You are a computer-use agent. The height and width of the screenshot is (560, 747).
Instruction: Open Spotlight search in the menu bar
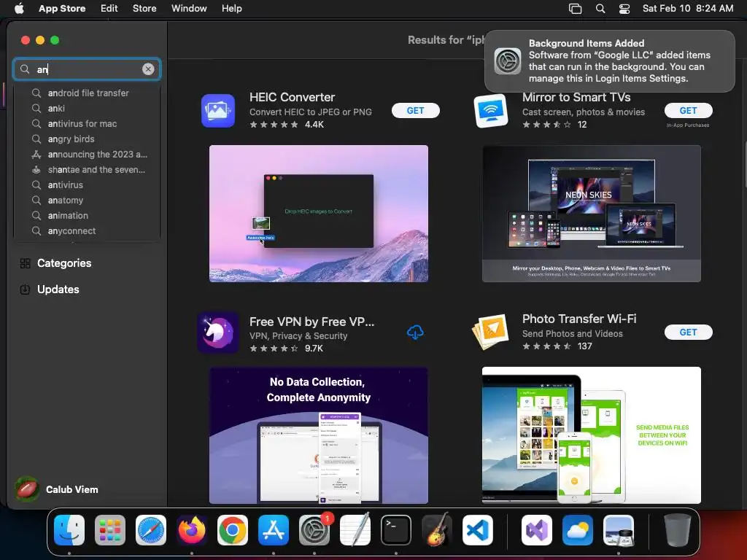600,9
